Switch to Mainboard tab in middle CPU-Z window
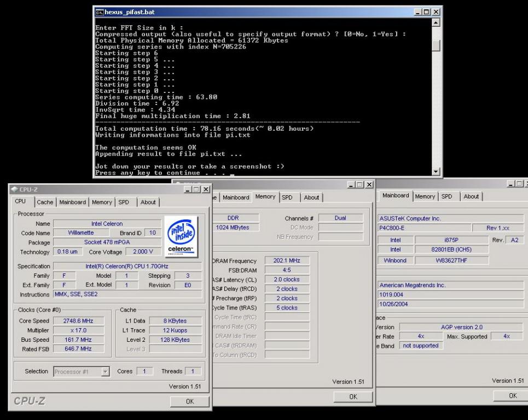 pyautogui.click(x=236, y=197)
